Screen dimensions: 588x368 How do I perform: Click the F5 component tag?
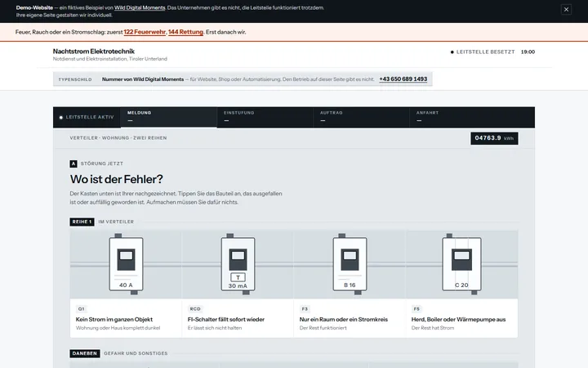(x=416, y=309)
